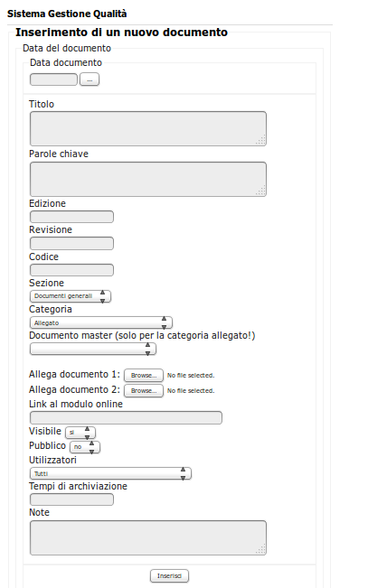Open the Sezione dropdown showing Documenti generali
368x588 pixels.
(71, 296)
